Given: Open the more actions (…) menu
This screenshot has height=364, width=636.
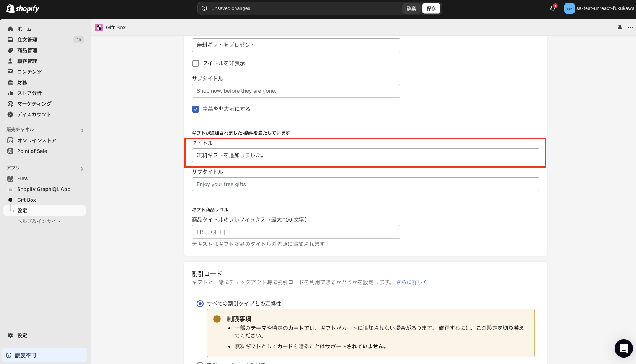Looking at the screenshot, I should coord(631,27).
